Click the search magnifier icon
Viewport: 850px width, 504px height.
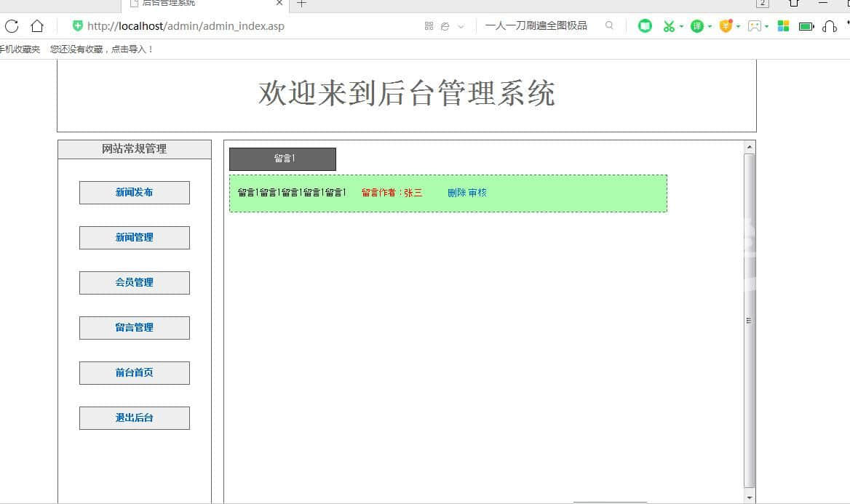pos(609,25)
